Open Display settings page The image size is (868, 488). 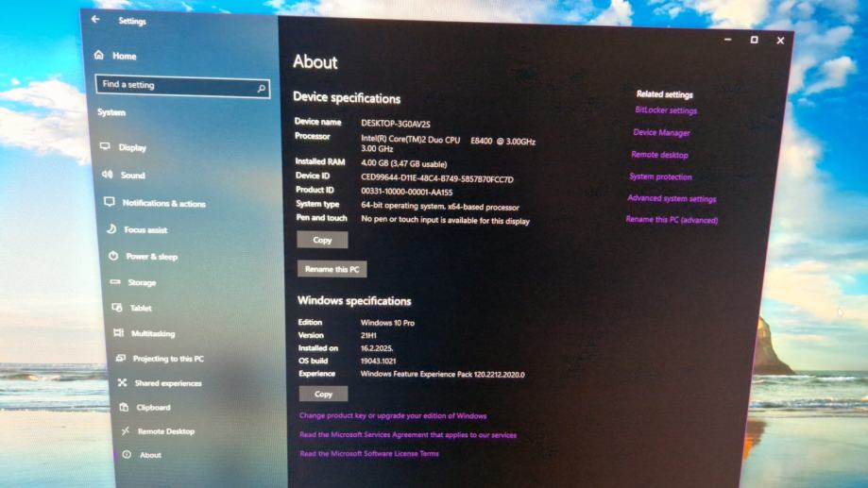click(x=132, y=147)
